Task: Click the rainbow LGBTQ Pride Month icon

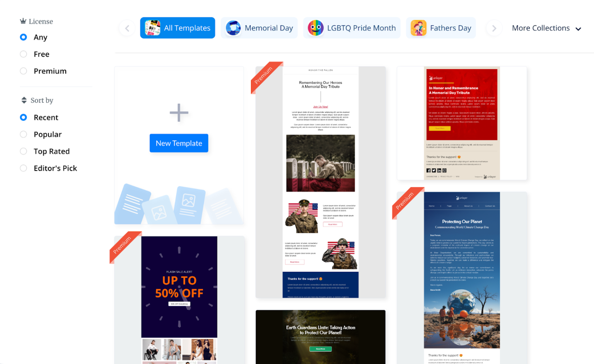Action: 315,27
